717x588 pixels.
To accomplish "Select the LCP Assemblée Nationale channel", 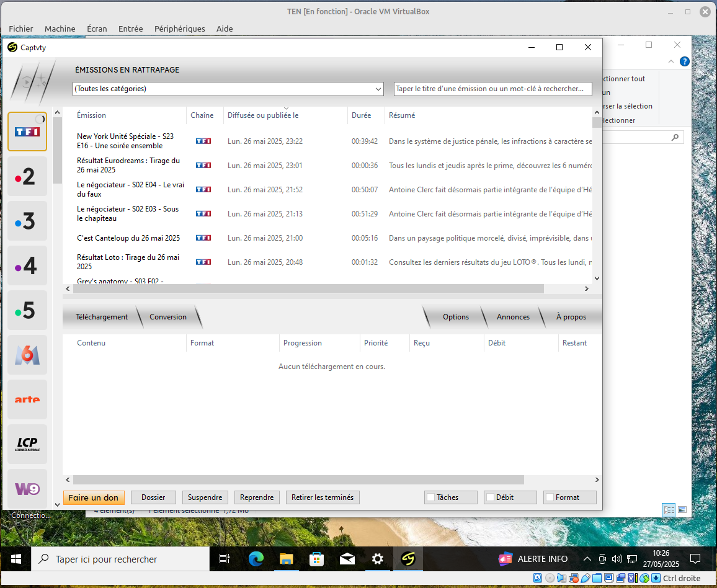I will coord(27,444).
